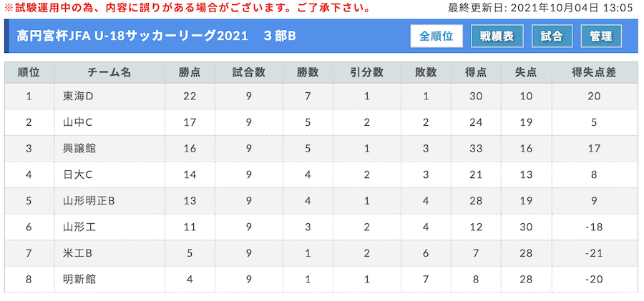The width and height of the screenshot is (644, 301).
Task: Select the 順位 column header
Action: click(29, 73)
